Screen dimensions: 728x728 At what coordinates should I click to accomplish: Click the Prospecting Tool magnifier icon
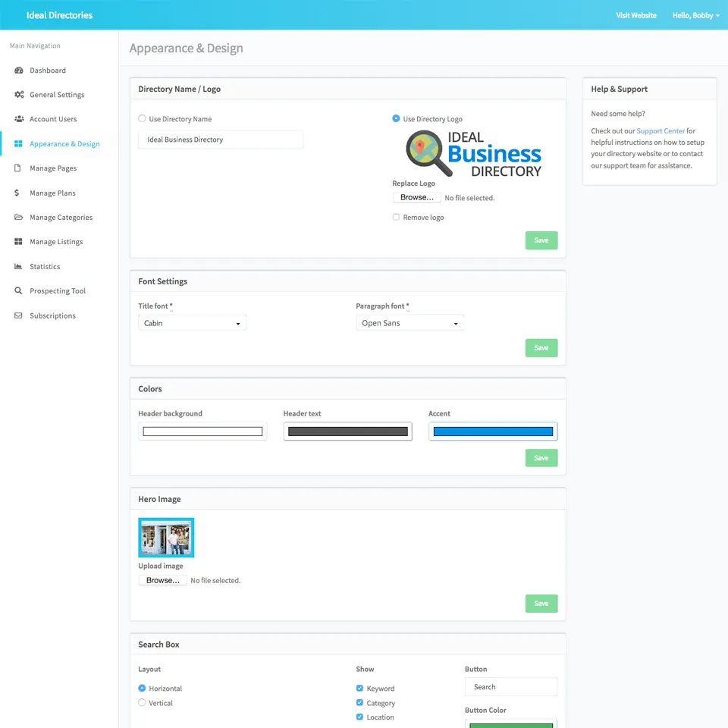tap(18, 291)
